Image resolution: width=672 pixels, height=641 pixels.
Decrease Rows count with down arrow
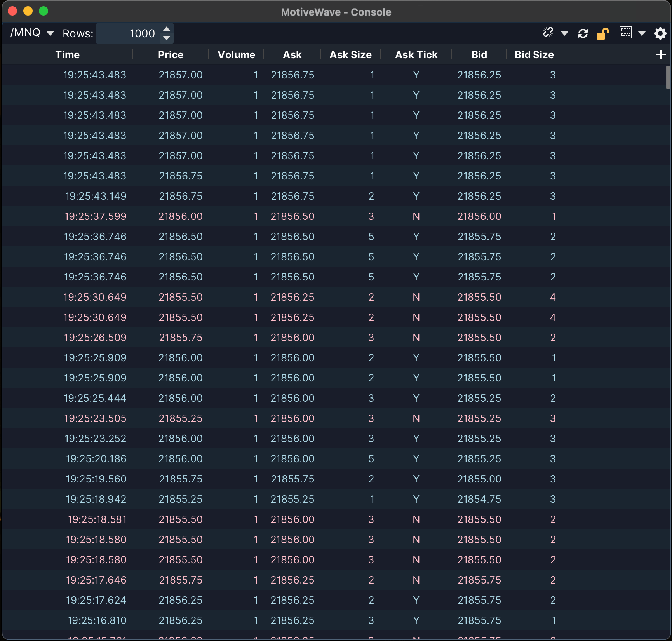[167, 38]
